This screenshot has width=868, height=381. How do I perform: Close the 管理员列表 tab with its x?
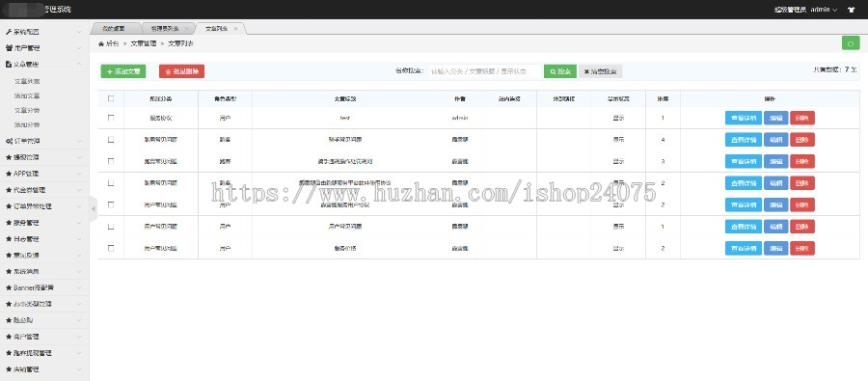[186, 28]
